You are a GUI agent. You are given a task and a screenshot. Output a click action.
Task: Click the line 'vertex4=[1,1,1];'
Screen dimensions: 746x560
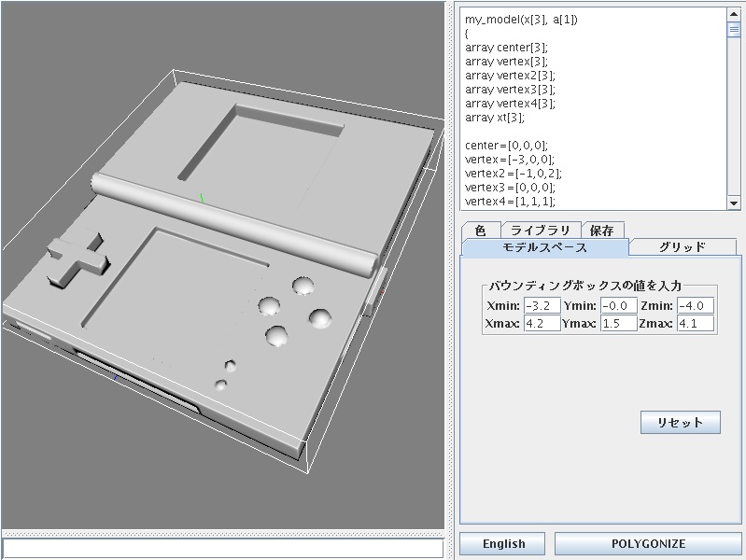(x=510, y=202)
